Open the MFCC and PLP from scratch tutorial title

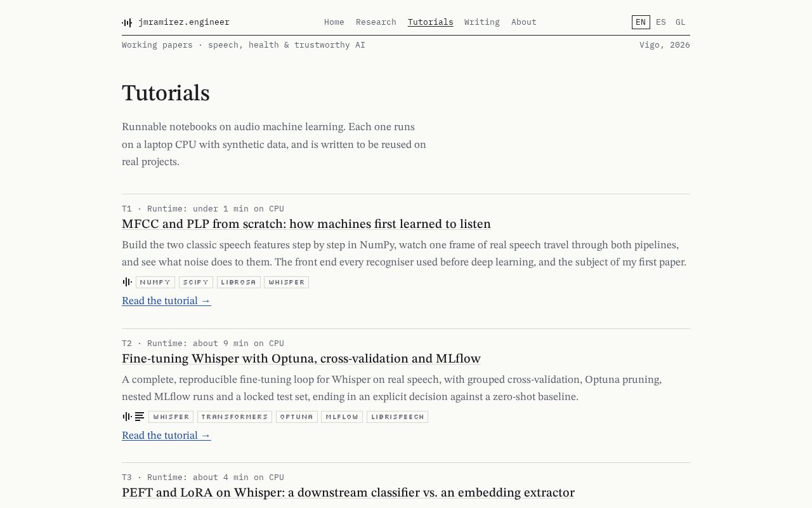click(306, 224)
